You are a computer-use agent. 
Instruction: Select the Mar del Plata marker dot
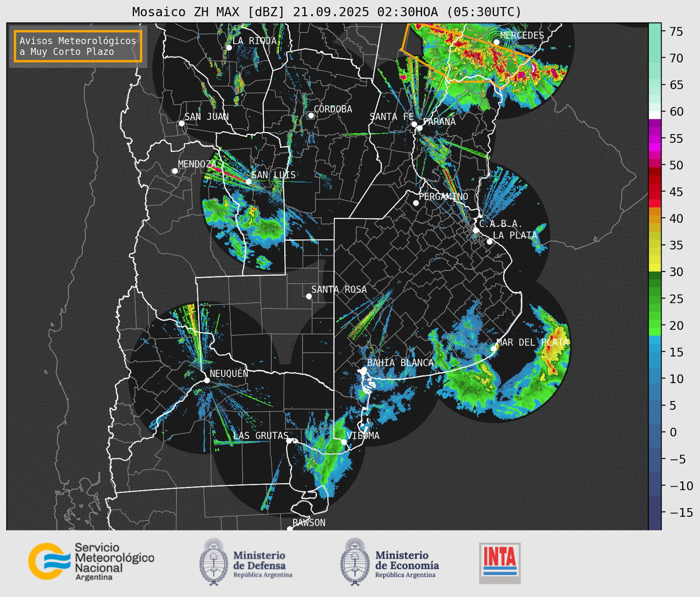[493, 349]
